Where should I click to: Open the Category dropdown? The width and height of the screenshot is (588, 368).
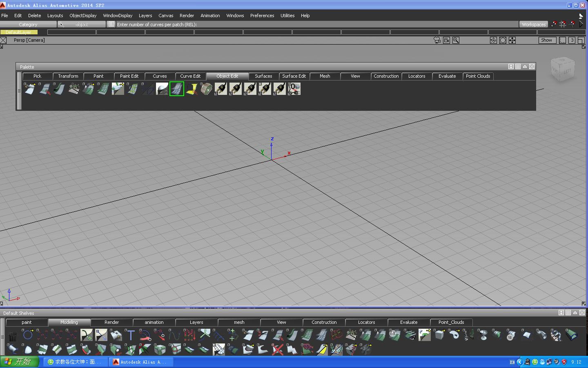28,25
